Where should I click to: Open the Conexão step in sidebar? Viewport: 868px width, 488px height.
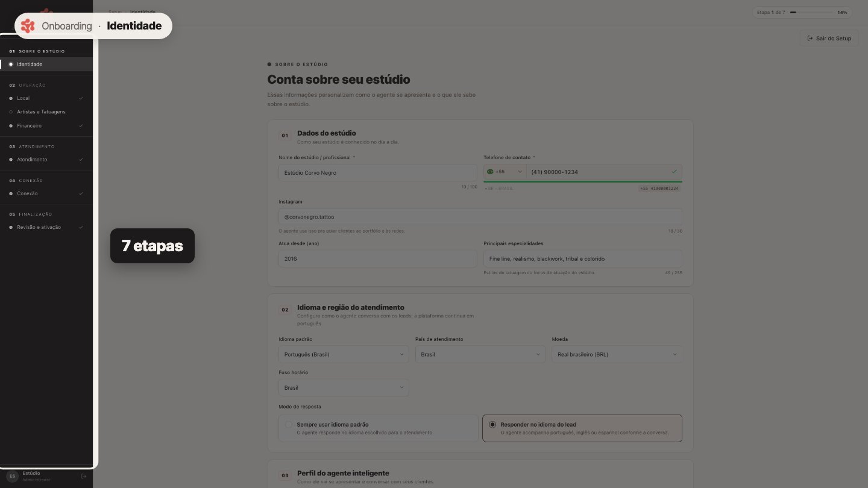[46, 193]
